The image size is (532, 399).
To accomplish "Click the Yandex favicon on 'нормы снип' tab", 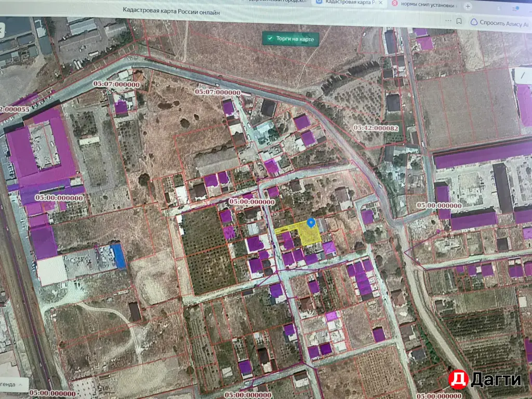I will point(395,4).
